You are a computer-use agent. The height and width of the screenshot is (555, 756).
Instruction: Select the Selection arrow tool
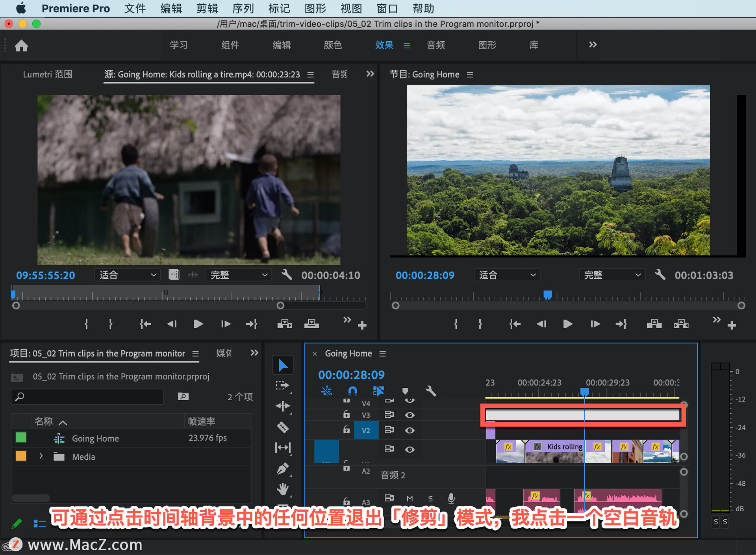click(x=283, y=365)
